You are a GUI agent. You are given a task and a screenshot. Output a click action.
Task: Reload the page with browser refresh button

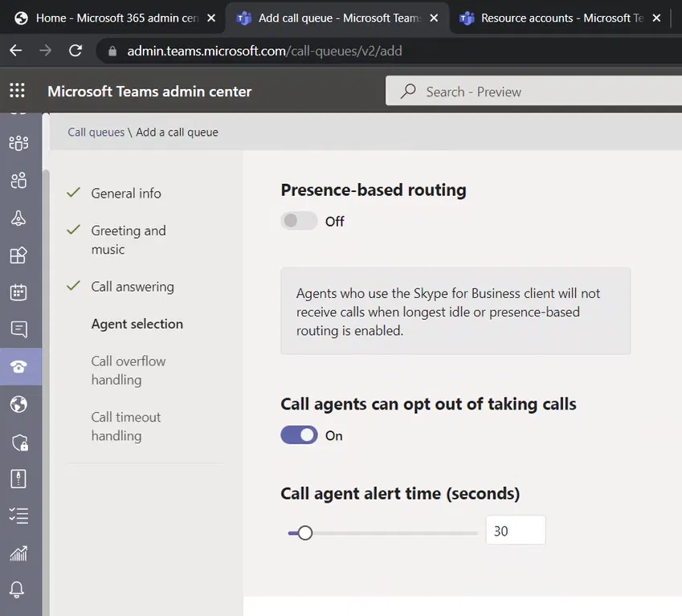76,51
